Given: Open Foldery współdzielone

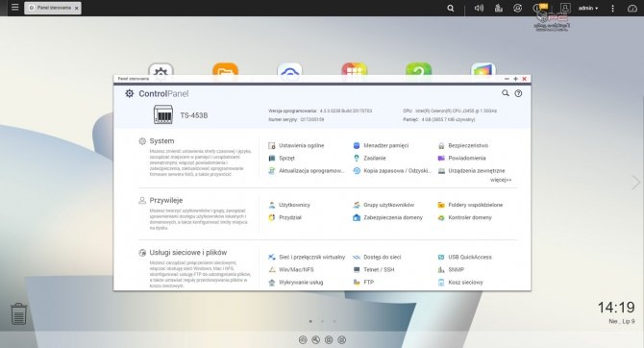Looking at the screenshot, I should [470, 205].
